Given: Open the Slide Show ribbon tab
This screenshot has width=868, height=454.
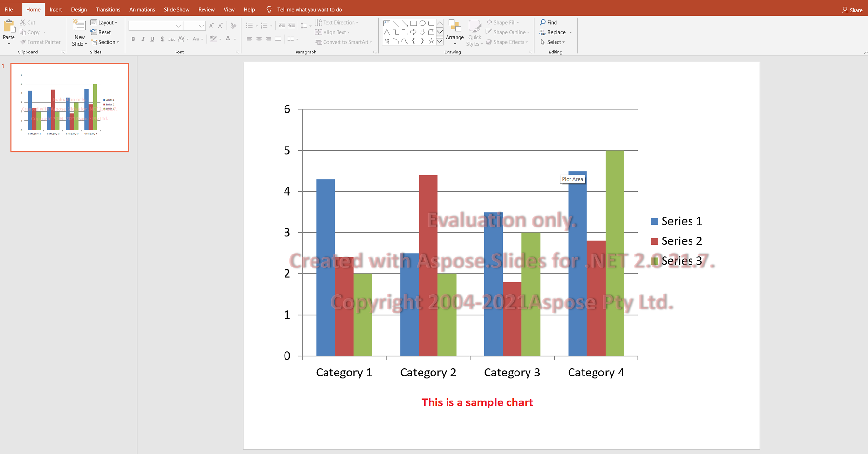Looking at the screenshot, I should tap(176, 10).
